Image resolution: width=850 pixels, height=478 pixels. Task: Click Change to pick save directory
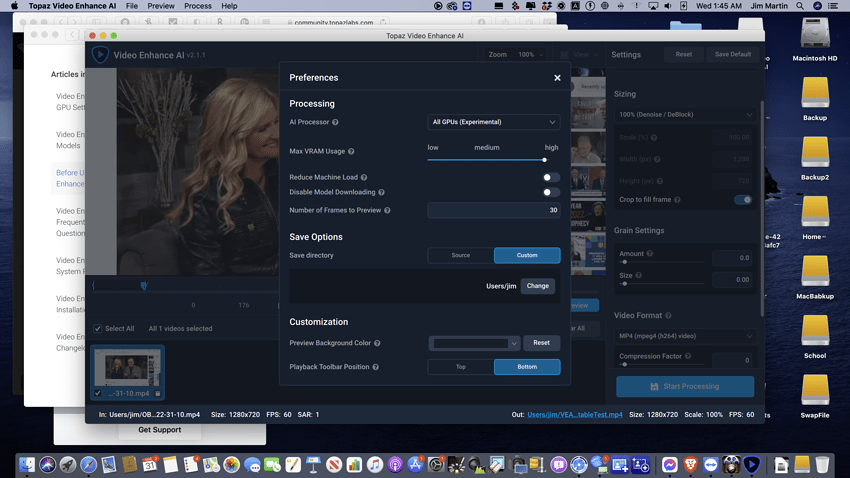pyautogui.click(x=538, y=286)
